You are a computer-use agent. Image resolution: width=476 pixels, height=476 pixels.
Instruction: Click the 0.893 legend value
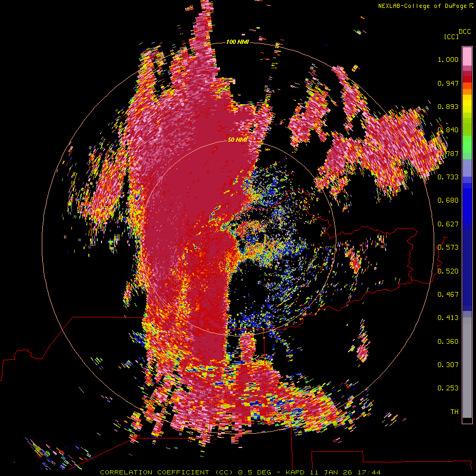tap(448, 106)
